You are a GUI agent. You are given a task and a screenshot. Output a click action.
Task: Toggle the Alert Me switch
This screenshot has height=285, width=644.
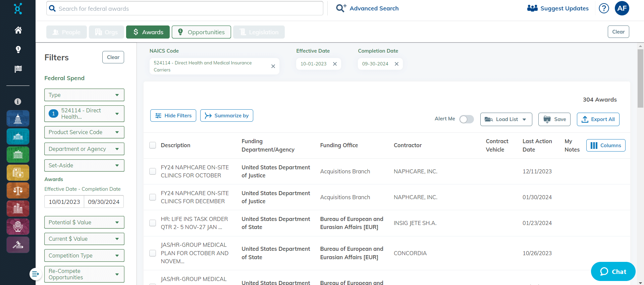point(466,119)
